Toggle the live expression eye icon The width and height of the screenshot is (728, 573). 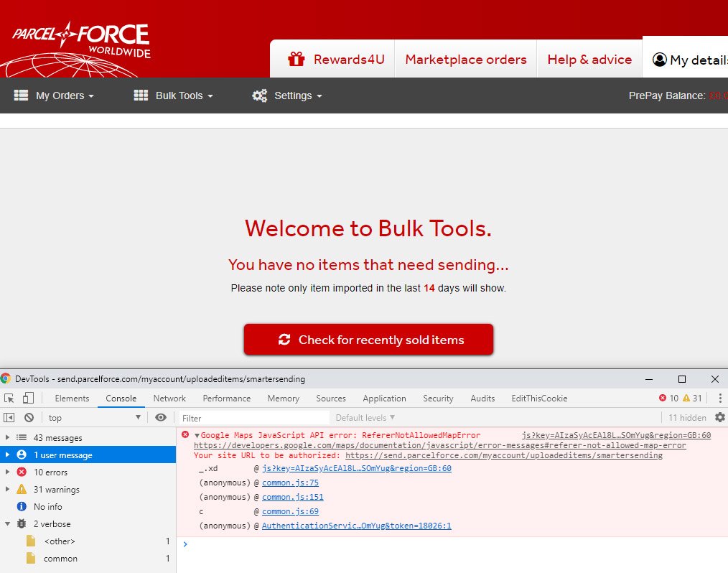tap(161, 417)
